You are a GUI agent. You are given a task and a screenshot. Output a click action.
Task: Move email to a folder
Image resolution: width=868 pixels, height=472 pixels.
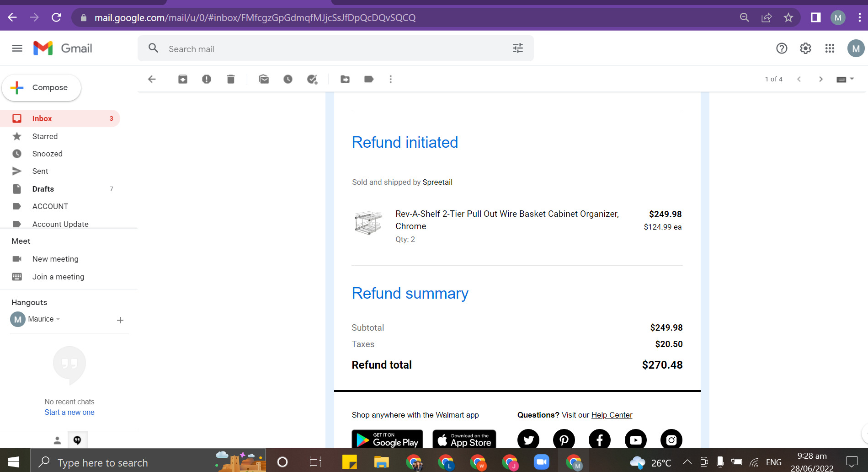tap(345, 79)
